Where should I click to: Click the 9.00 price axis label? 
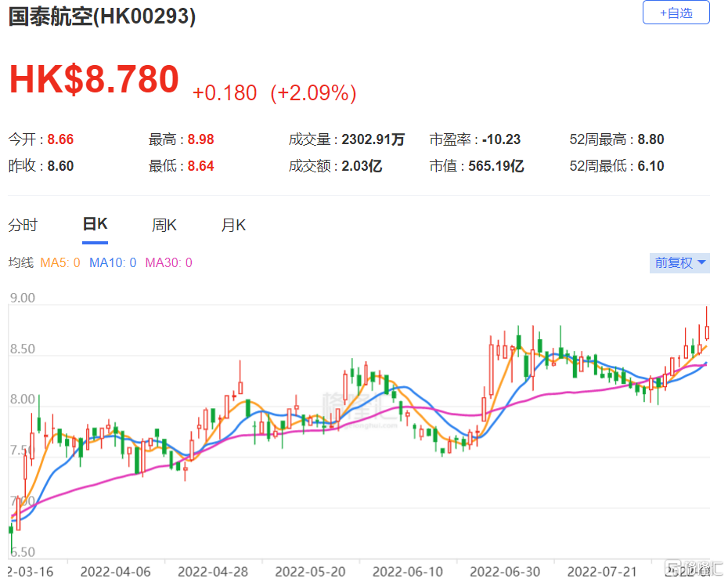pos(23,298)
